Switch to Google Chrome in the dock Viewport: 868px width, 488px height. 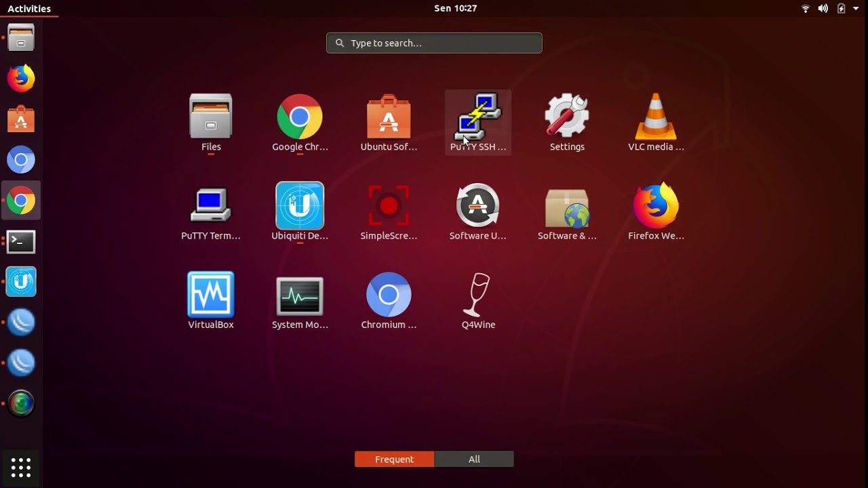[x=21, y=201]
